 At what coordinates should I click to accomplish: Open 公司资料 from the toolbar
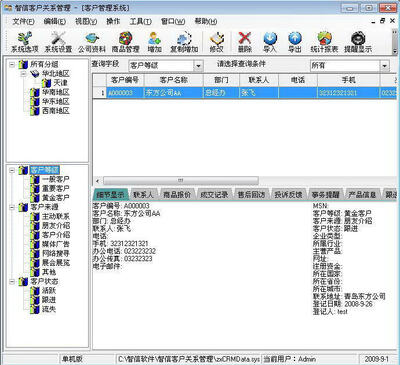(92, 42)
